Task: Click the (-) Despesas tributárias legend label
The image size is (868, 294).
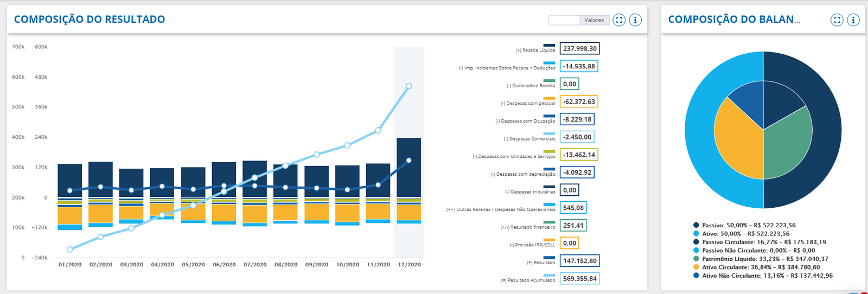Action: pos(530,192)
